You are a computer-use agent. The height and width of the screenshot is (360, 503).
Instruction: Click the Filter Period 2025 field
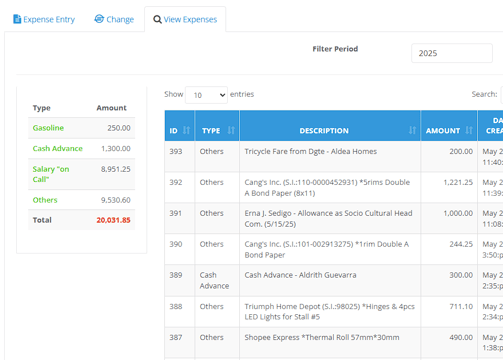[x=452, y=53]
